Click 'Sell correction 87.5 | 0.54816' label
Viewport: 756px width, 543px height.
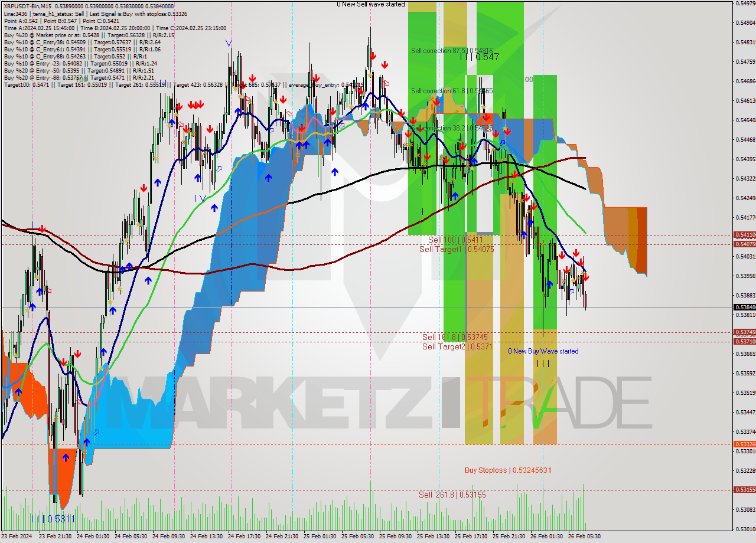(x=452, y=51)
